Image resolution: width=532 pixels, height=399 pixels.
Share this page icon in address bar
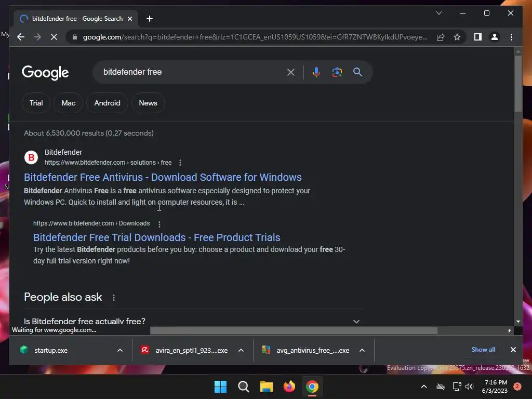point(441,37)
